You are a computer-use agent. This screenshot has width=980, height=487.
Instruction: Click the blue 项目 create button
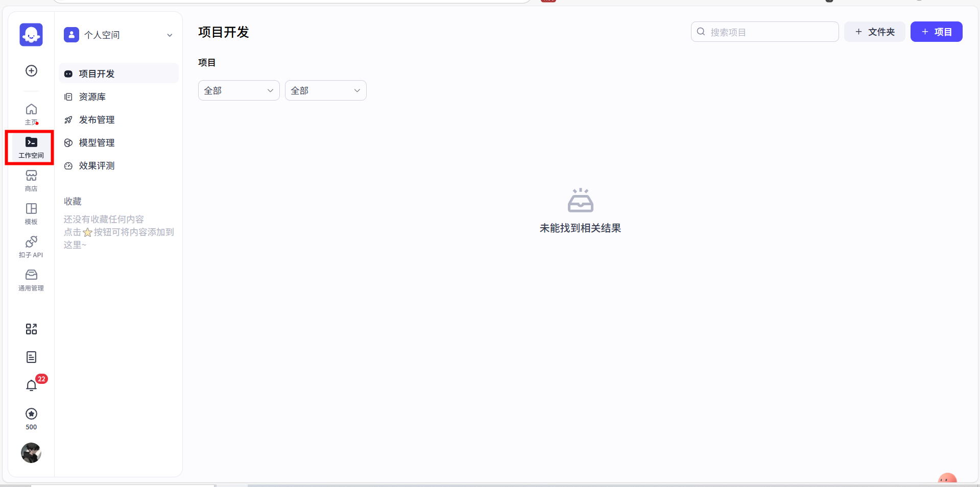[x=936, y=32]
